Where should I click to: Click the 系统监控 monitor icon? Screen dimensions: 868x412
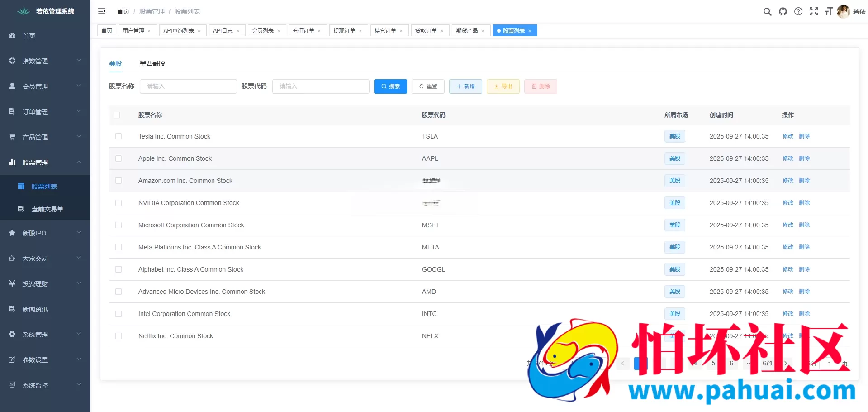[x=12, y=385]
